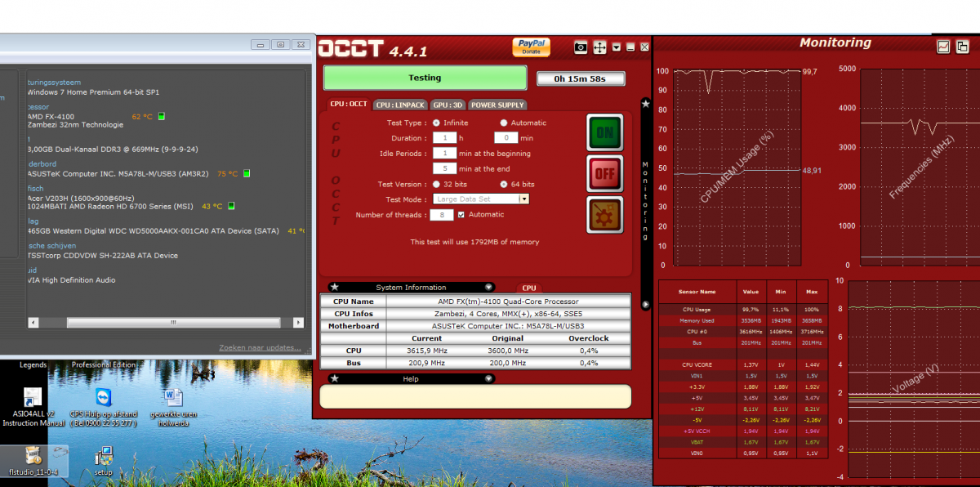Click the gewerkte uren holwerda document icon
The height and width of the screenshot is (487, 980).
pyautogui.click(x=173, y=407)
